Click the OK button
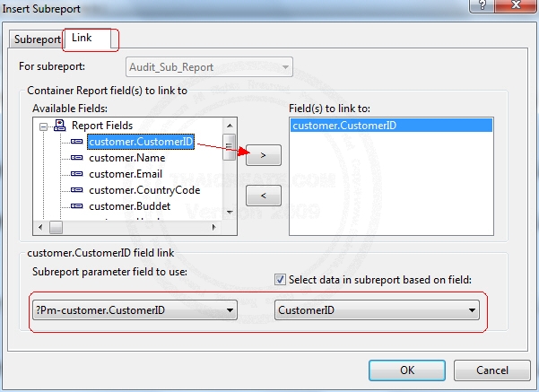Viewport: 539px width, 392px height. coord(407,370)
